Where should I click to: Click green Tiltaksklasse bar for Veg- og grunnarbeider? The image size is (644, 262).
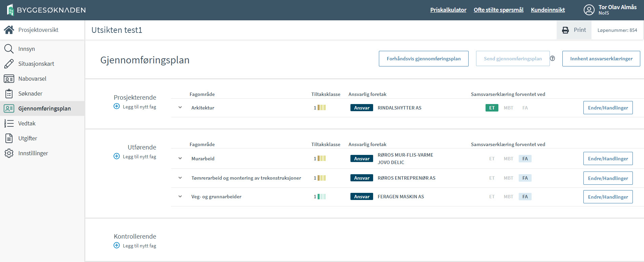pos(322,197)
